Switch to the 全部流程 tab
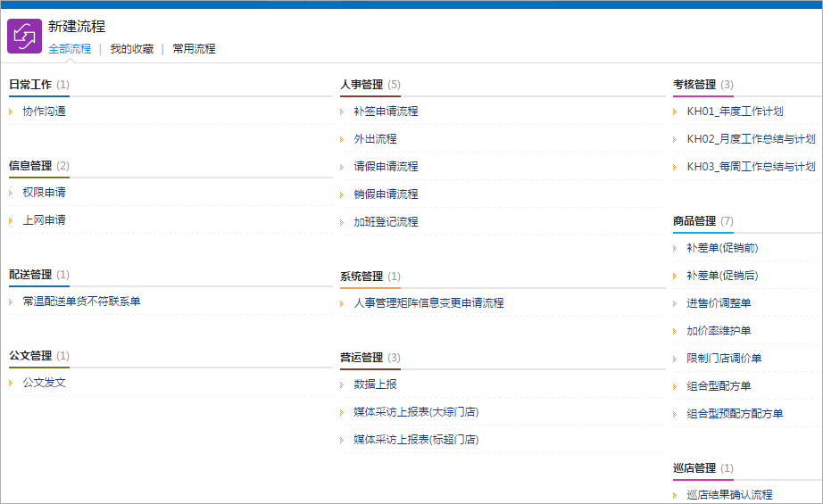Viewport: 823px width, 504px height. (70, 49)
